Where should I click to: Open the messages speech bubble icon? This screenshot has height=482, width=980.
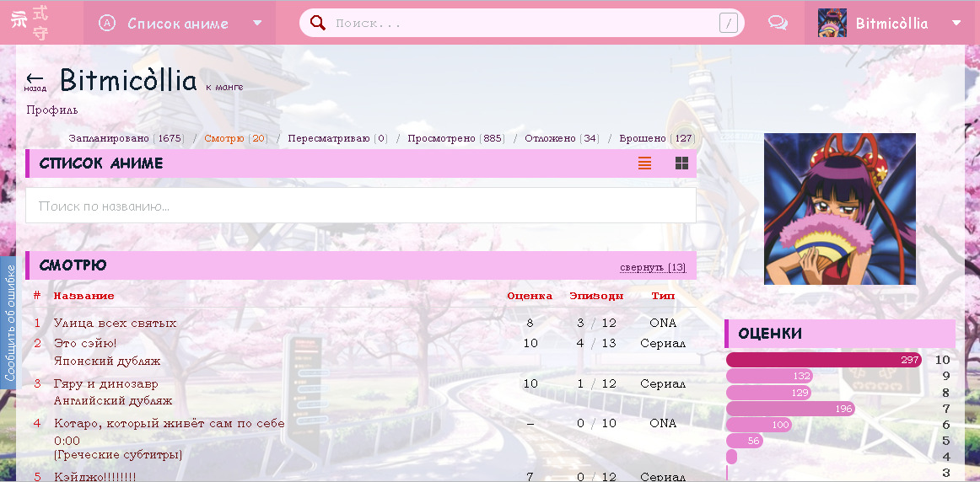[778, 24]
